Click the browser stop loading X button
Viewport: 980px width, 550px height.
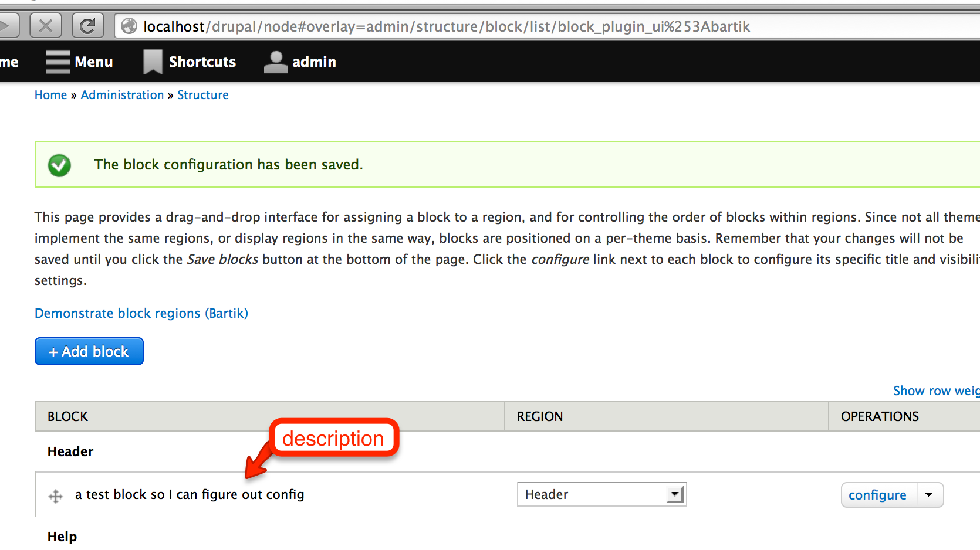pyautogui.click(x=46, y=26)
